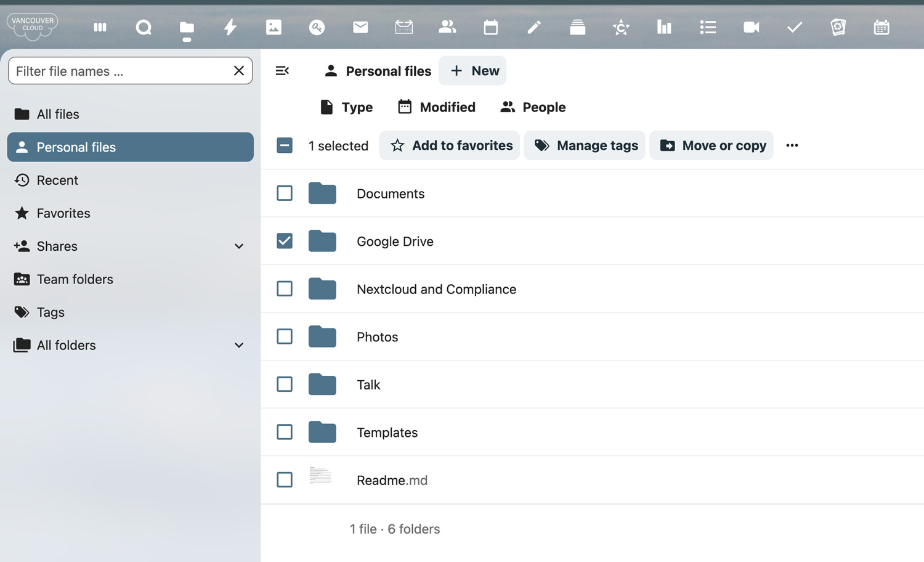Type in the filter file names field
This screenshot has width=924, height=562.
tap(117, 71)
